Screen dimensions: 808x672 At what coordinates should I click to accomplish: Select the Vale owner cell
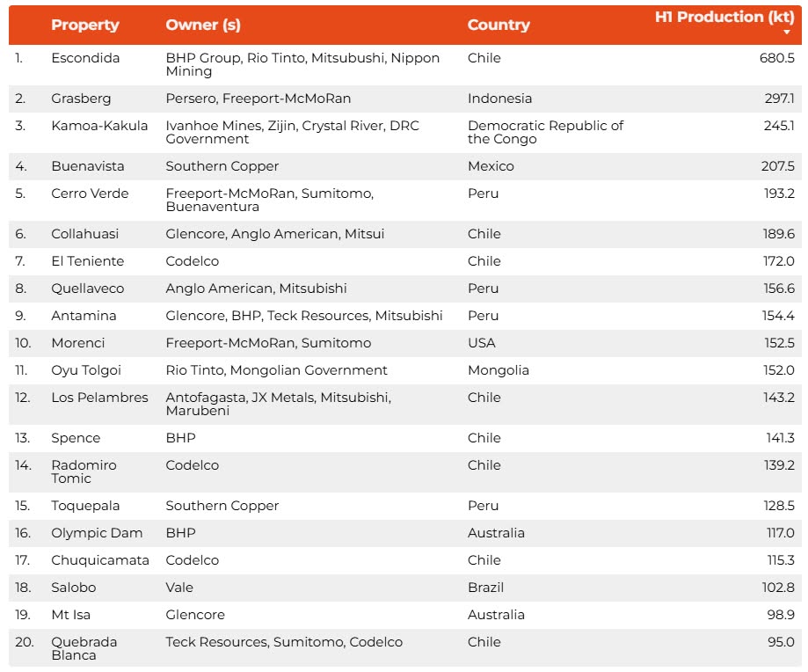click(179, 588)
